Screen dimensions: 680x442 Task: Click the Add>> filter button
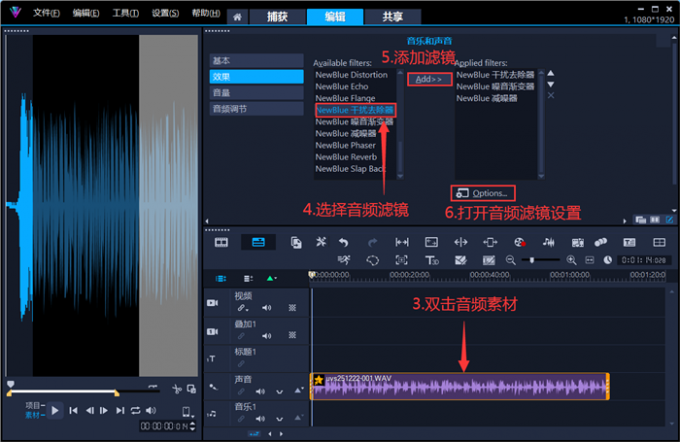tap(429, 79)
